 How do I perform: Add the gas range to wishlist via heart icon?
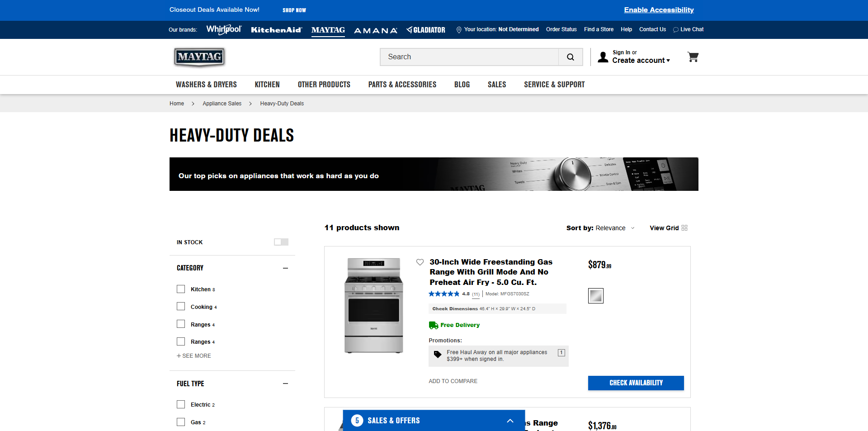(x=420, y=262)
